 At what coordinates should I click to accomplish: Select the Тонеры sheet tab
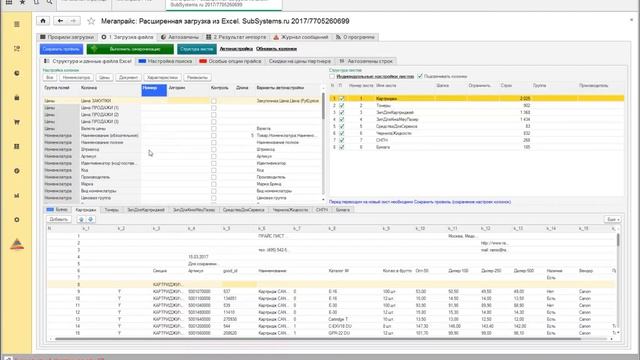point(111,210)
